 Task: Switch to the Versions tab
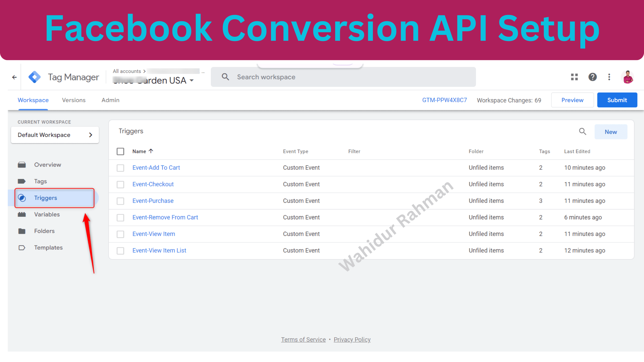74,100
